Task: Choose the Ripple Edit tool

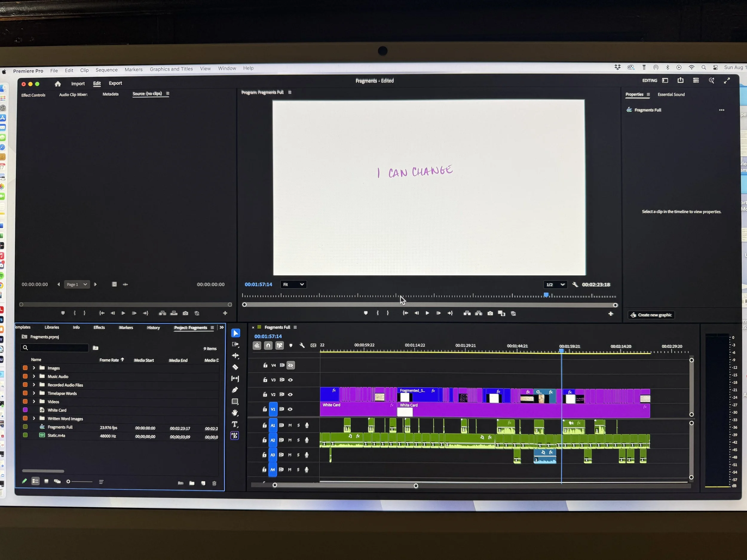Action: coord(235,356)
